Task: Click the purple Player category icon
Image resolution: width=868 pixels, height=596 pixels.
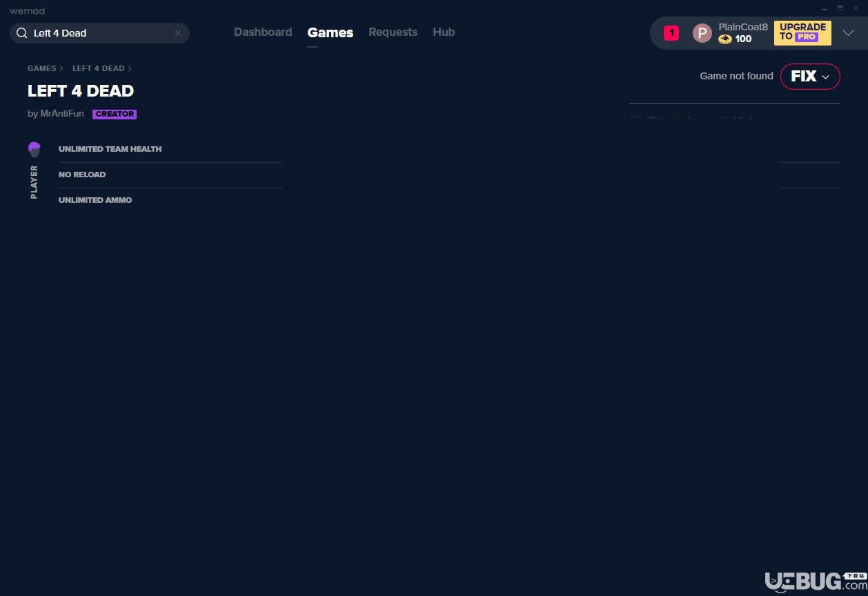Action: click(34, 149)
